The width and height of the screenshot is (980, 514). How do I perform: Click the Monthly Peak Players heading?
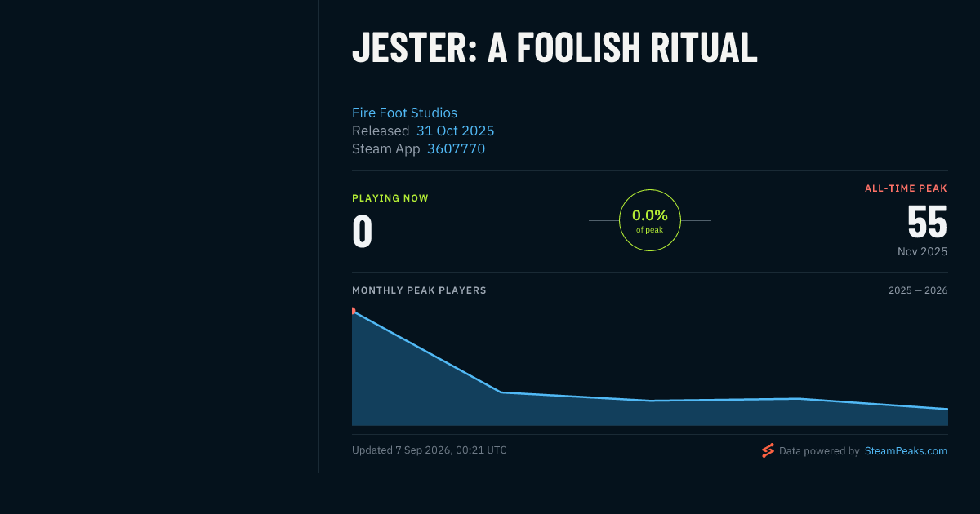click(419, 290)
